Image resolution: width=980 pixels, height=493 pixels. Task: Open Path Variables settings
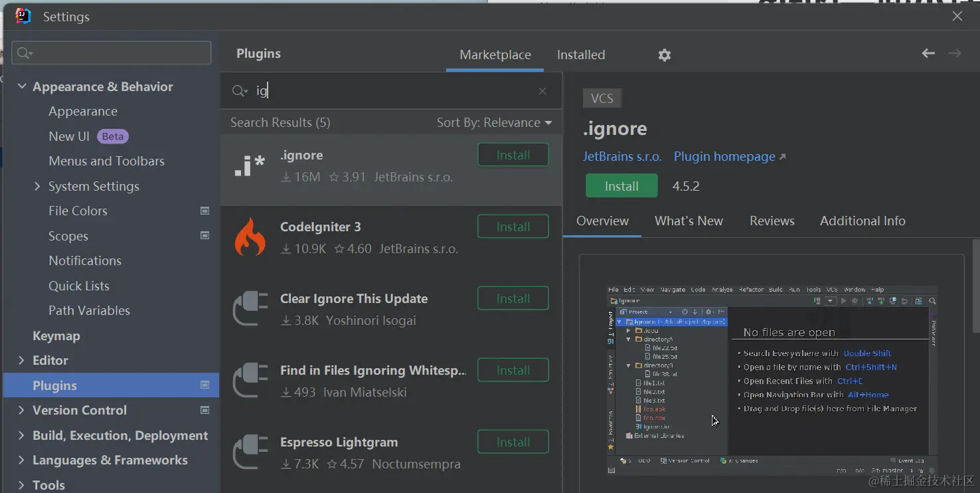(x=89, y=310)
